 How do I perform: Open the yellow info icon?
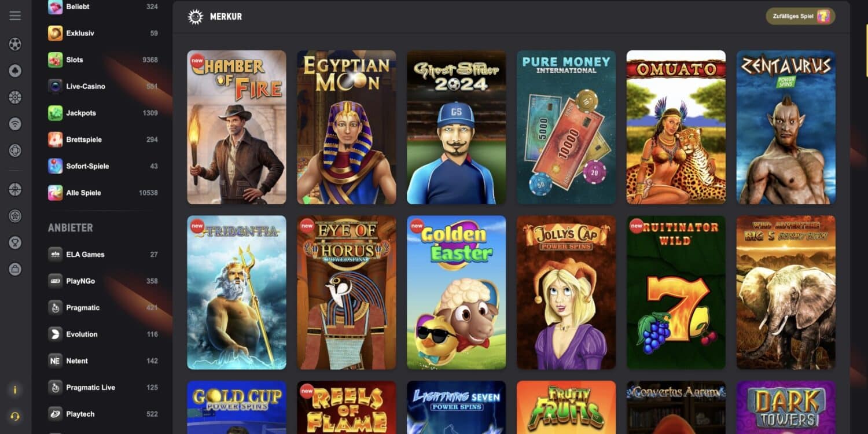15,390
